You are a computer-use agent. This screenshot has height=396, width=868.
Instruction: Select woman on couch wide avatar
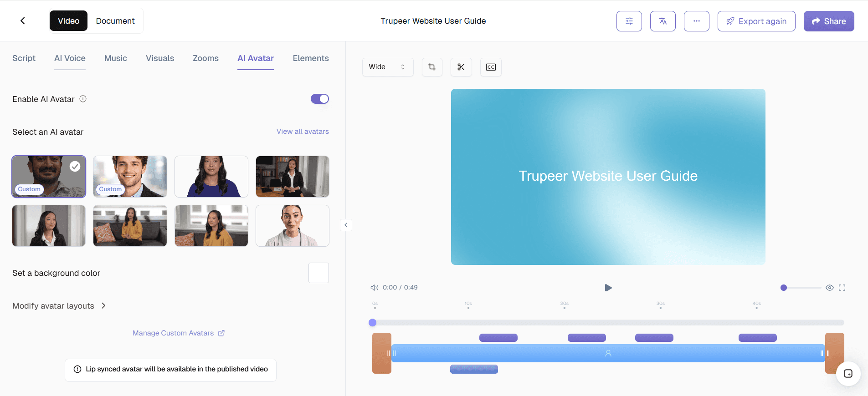(130, 226)
